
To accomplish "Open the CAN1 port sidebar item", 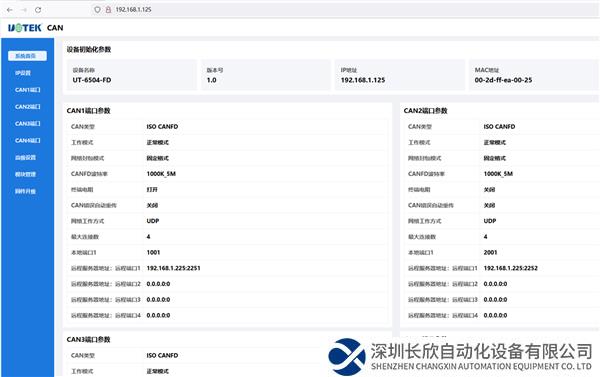I will pos(28,90).
